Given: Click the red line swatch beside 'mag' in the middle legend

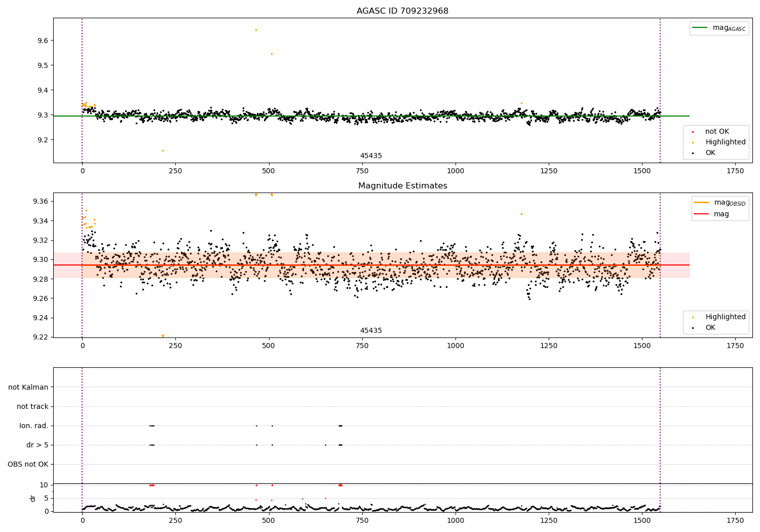Looking at the screenshot, I should [x=701, y=214].
